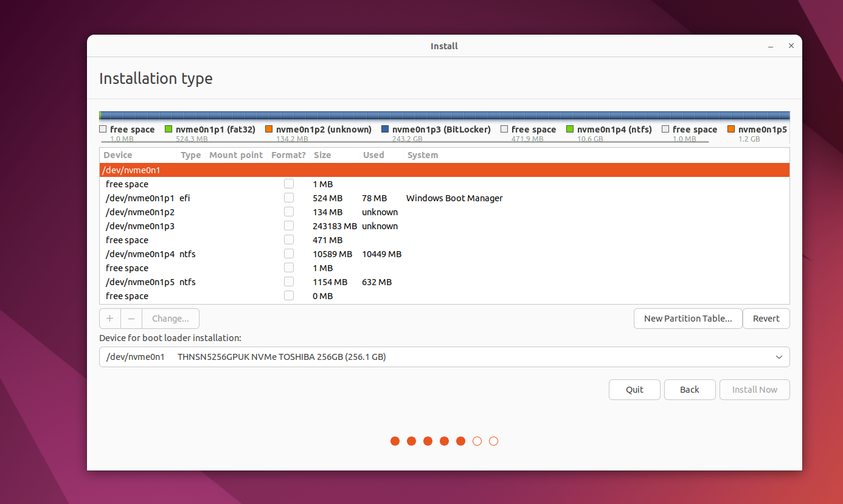Screen dimensions: 843x504
Task: Click the Change... button
Action: tap(170, 318)
